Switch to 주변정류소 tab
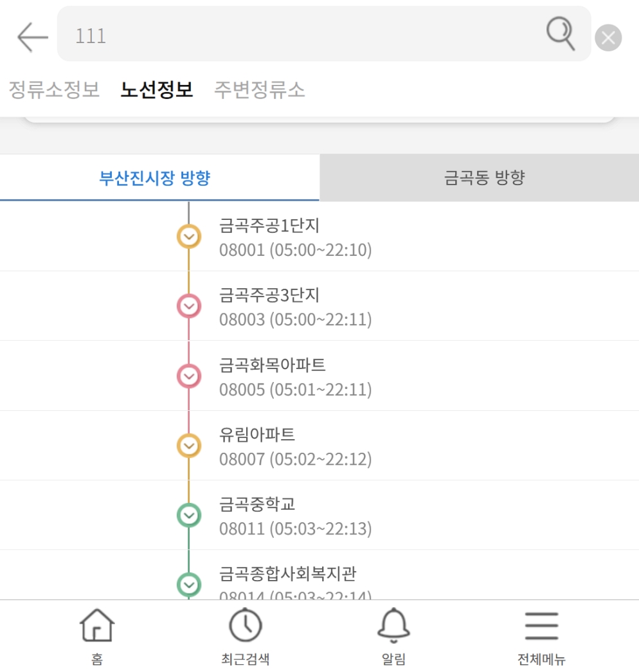This screenshot has height=672, width=639. point(260,89)
